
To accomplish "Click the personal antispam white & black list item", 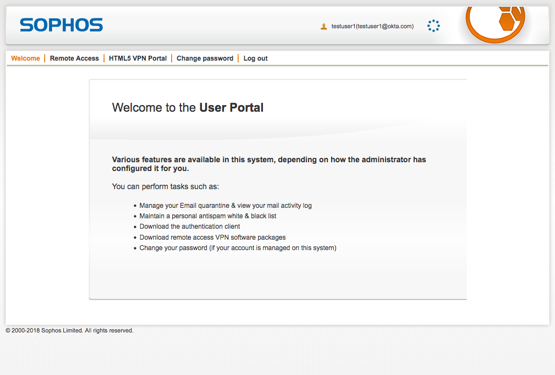I will (x=208, y=216).
